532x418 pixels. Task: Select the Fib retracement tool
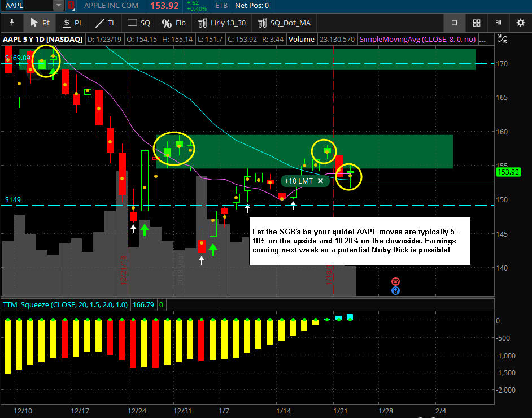173,23
